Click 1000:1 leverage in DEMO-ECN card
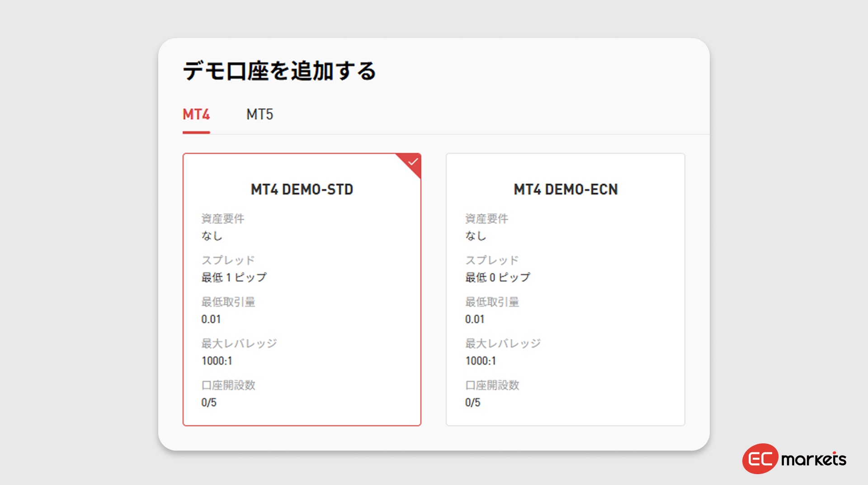The width and height of the screenshot is (868, 485). pos(481,361)
